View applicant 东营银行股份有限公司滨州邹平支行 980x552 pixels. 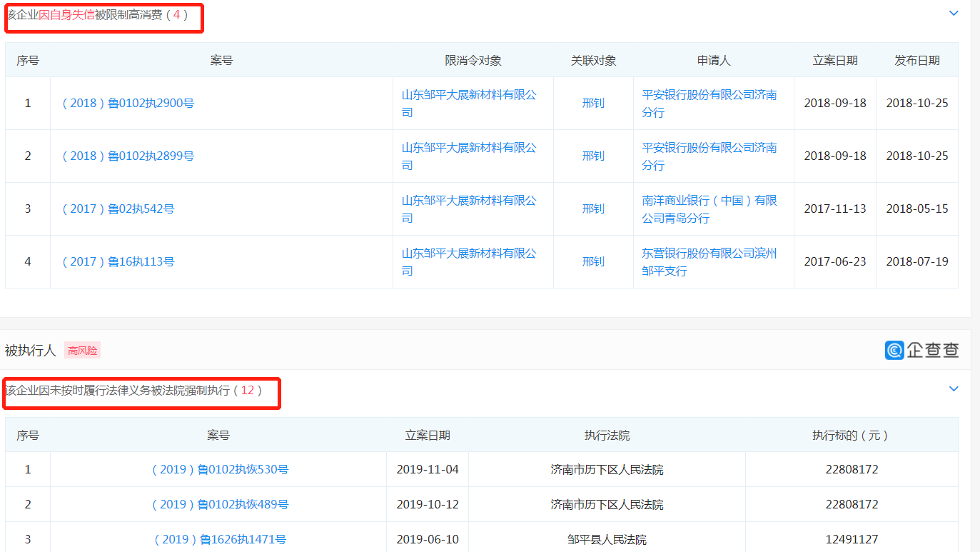click(x=709, y=261)
